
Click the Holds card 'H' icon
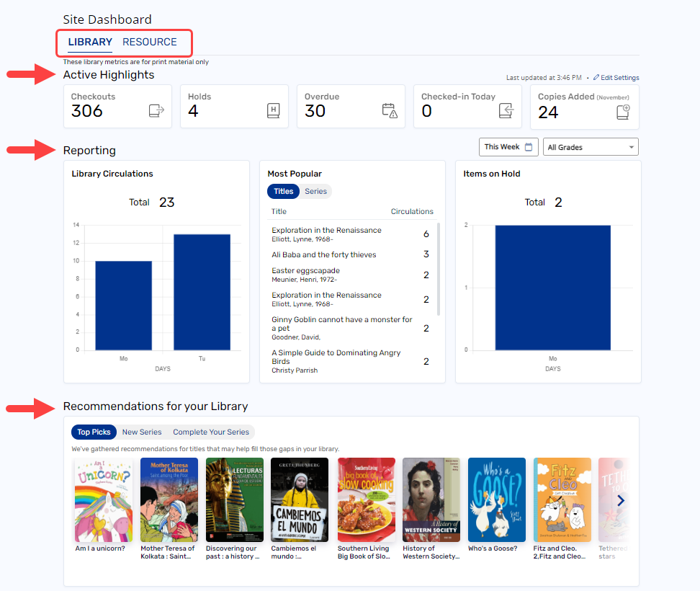click(x=275, y=112)
